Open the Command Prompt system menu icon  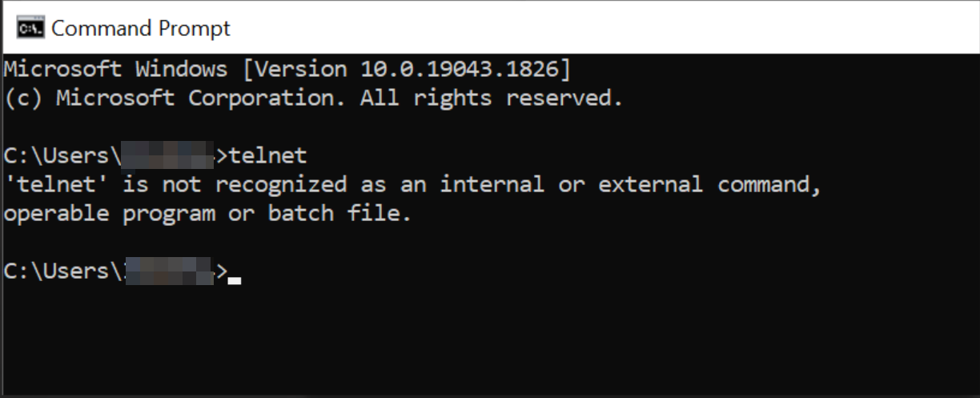point(30,29)
